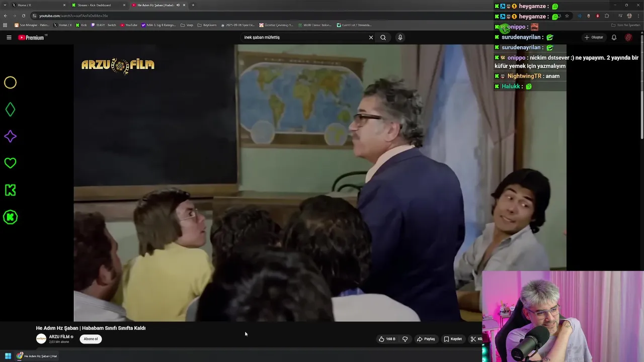644x362 pixels.
Task: Open the Son Mesajlar bookmark
Action: (x=32, y=25)
